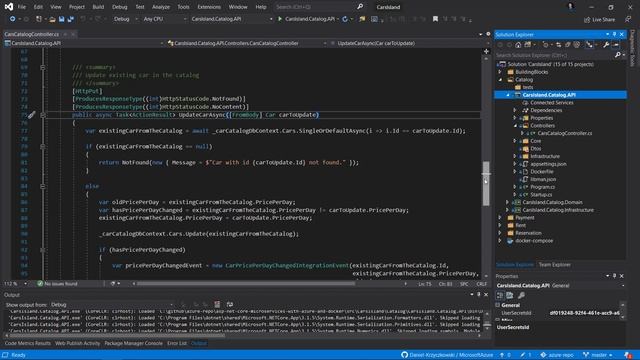Click the Navigate Backward arrow icon

point(13,19)
